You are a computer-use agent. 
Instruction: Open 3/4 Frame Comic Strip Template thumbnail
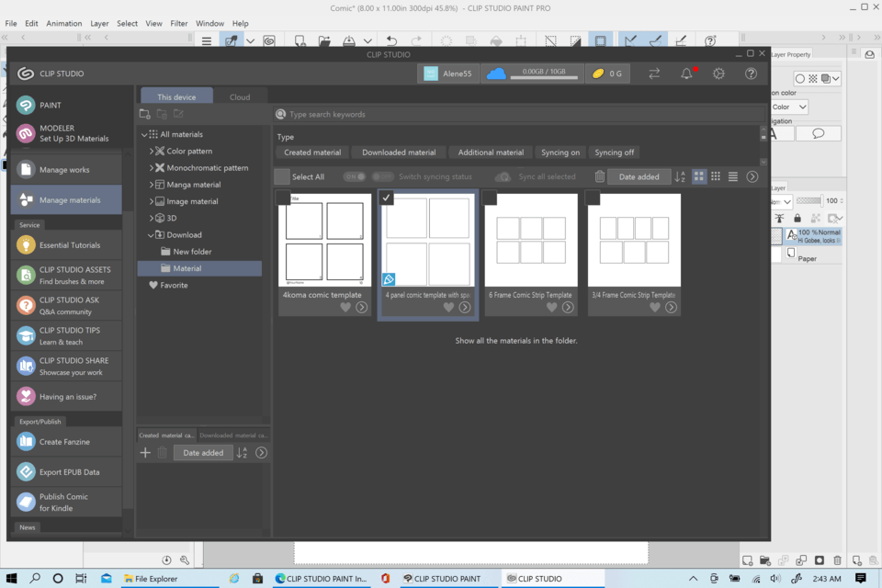634,241
